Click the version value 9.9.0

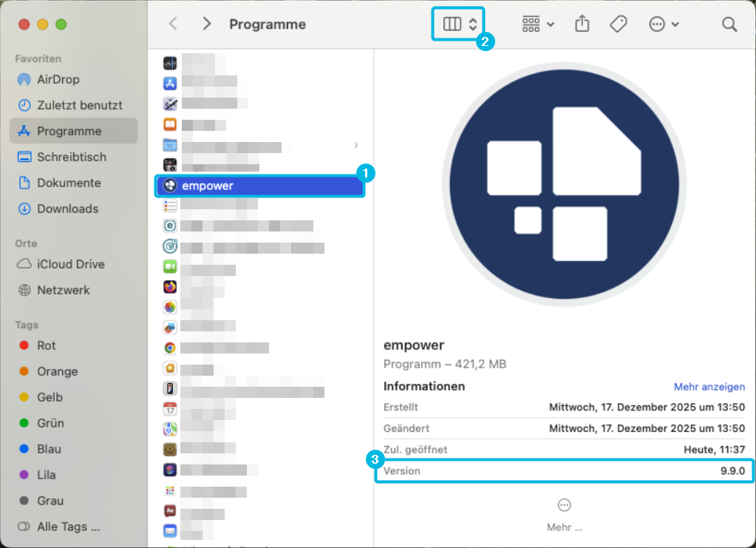732,471
